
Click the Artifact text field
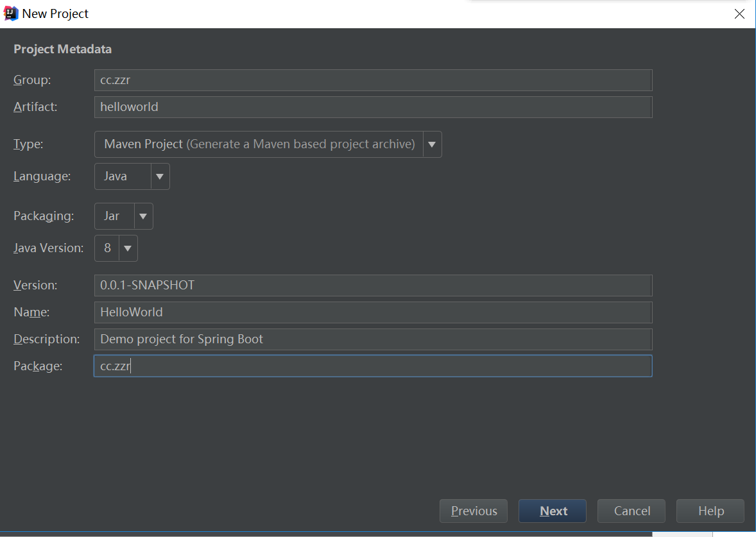coord(373,107)
